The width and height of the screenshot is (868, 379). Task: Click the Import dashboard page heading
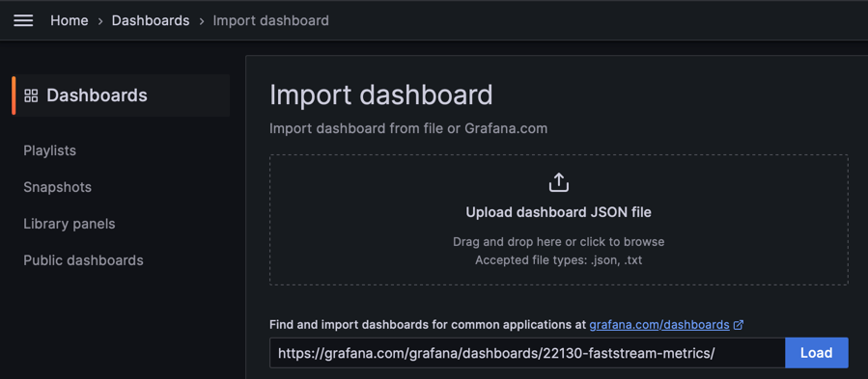pos(380,95)
